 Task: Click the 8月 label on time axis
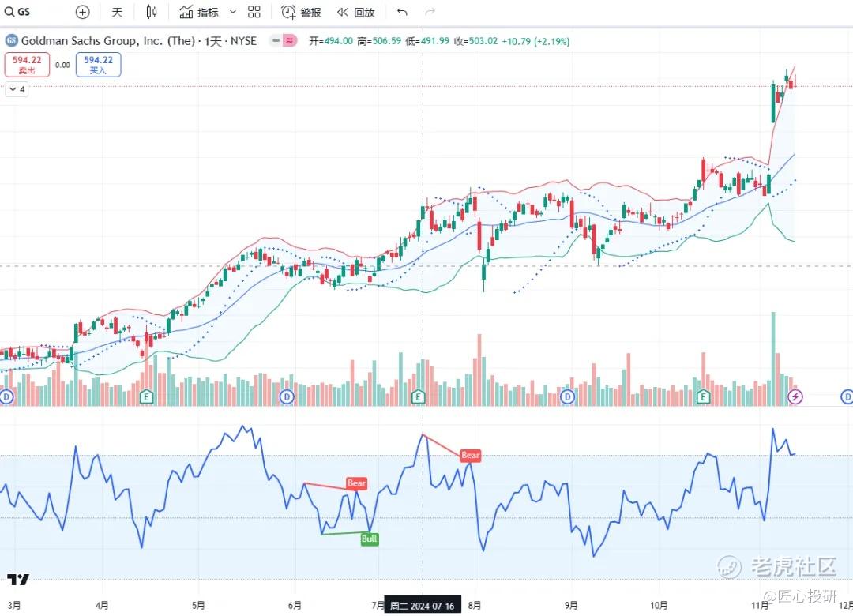pos(475,605)
